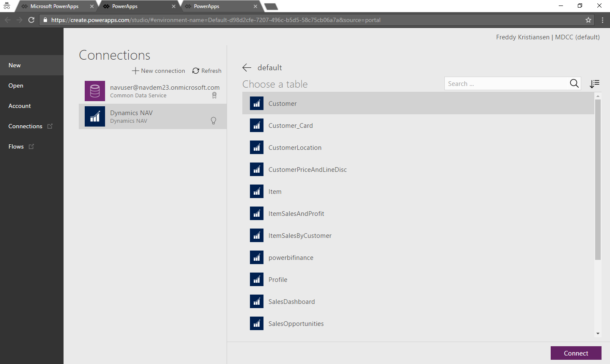610x364 pixels.
Task: Click the lightbulb icon on Dynamics NAV
Action: point(213,121)
